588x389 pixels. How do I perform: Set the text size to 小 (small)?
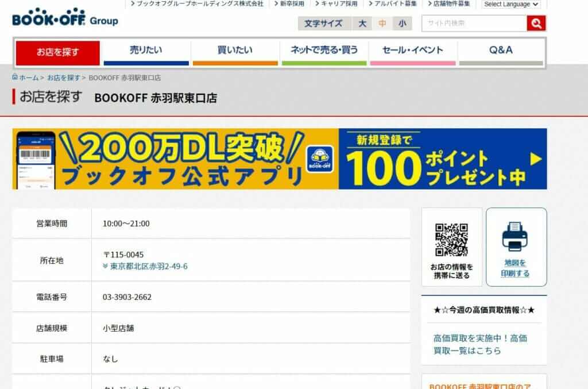403,24
